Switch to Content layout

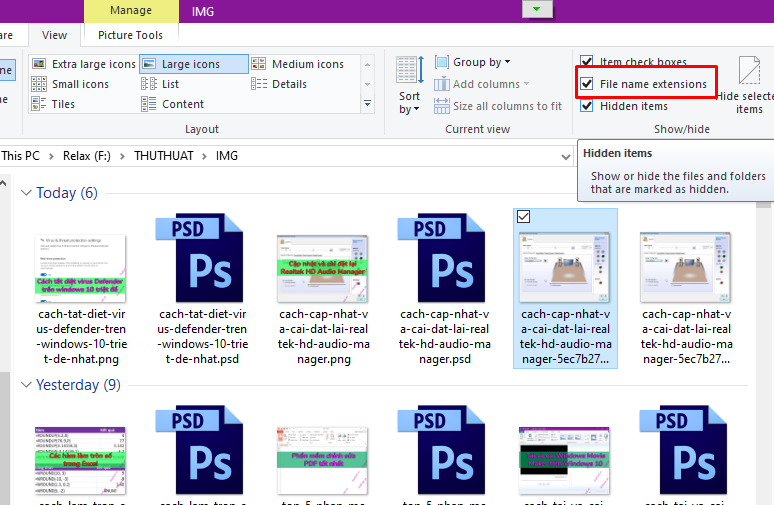(x=173, y=104)
